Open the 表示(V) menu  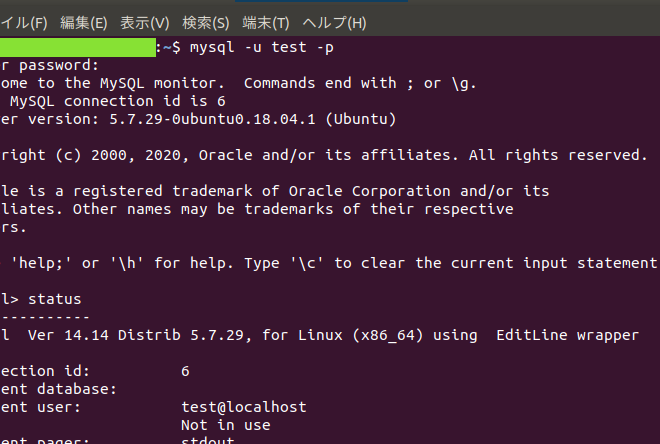(x=145, y=22)
